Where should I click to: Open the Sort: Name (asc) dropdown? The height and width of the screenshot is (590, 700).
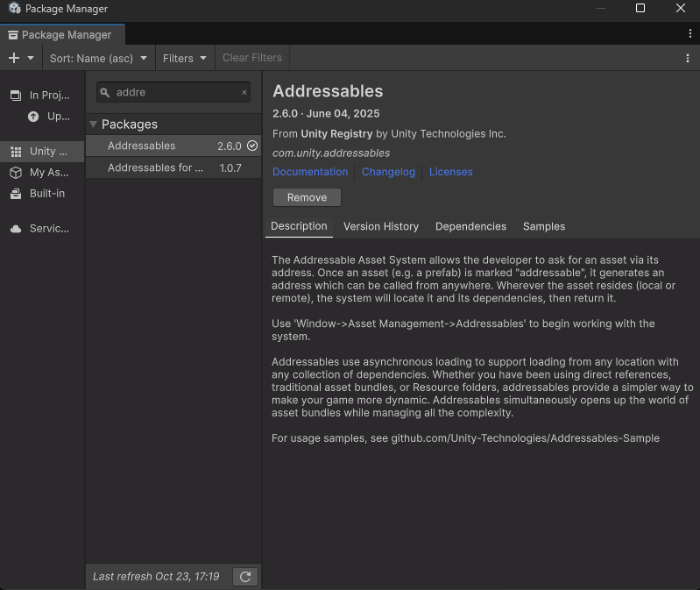pos(99,58)
